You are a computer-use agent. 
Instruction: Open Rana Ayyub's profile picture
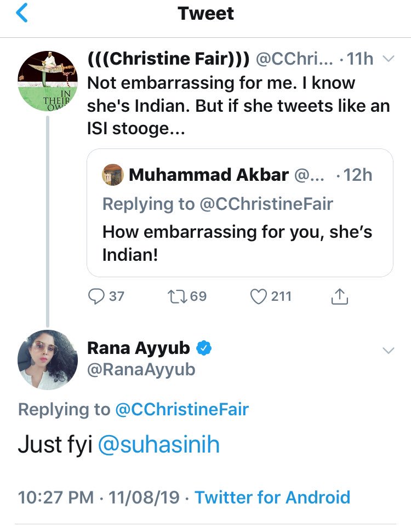coord(48,360)
